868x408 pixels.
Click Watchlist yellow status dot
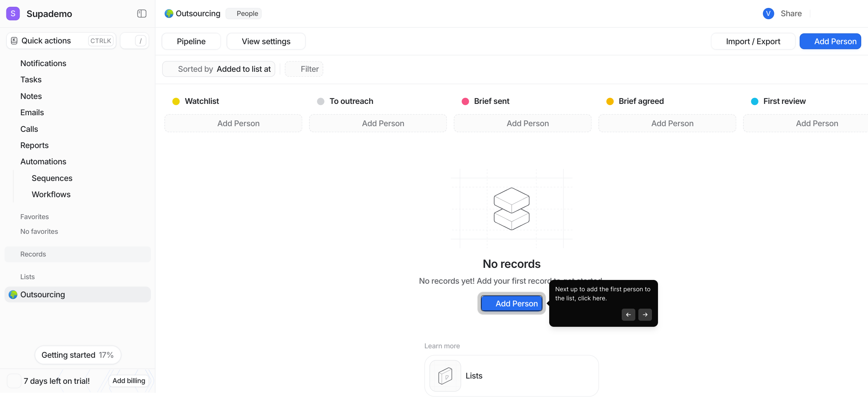click(x=176, y=101)
